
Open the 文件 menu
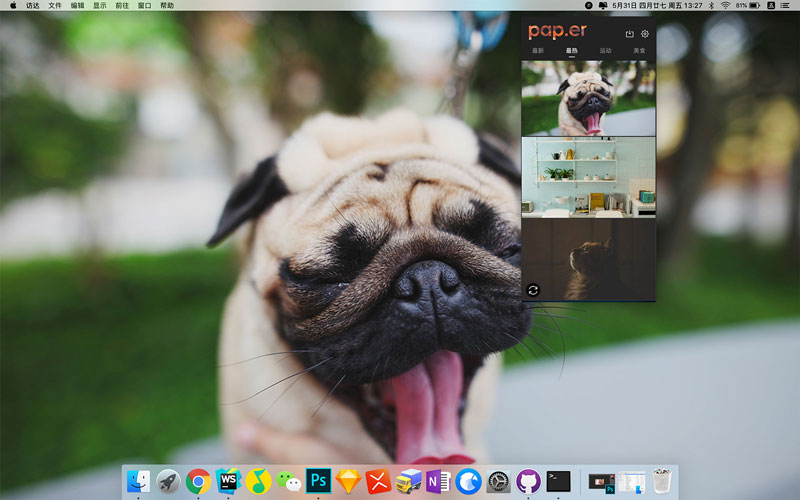[x=55, y=5]
